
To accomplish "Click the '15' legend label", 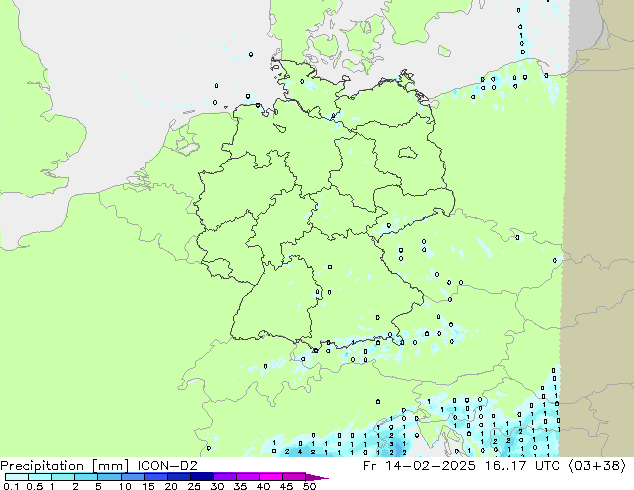I will click(x=148, y=486).
